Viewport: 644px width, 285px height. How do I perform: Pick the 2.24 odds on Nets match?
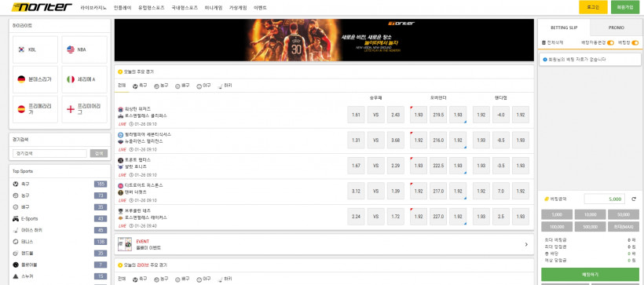[x=356, y=217]
